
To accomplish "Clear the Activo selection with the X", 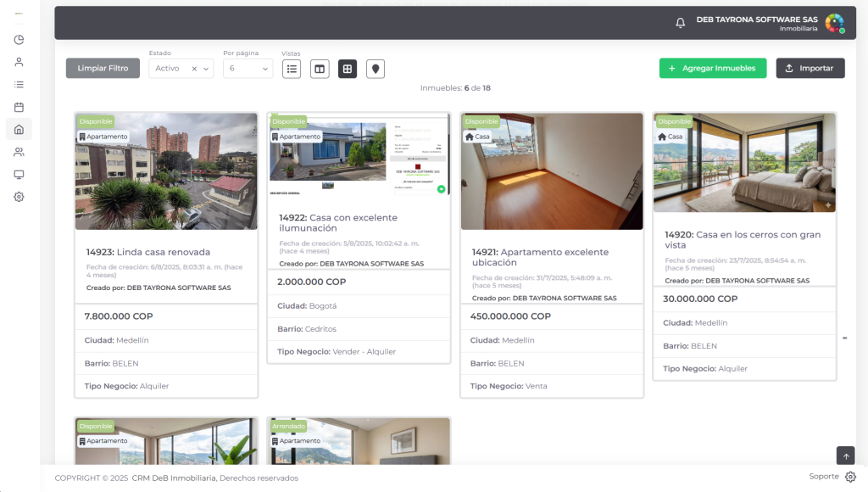I will 194,69.
